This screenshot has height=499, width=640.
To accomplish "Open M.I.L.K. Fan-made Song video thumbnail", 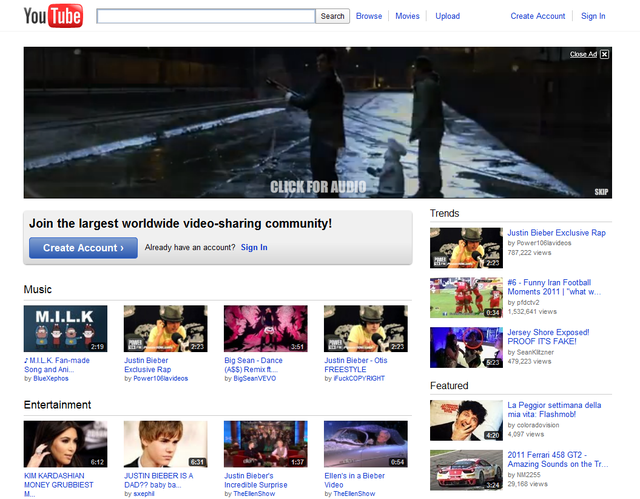I will click(65, 329).
